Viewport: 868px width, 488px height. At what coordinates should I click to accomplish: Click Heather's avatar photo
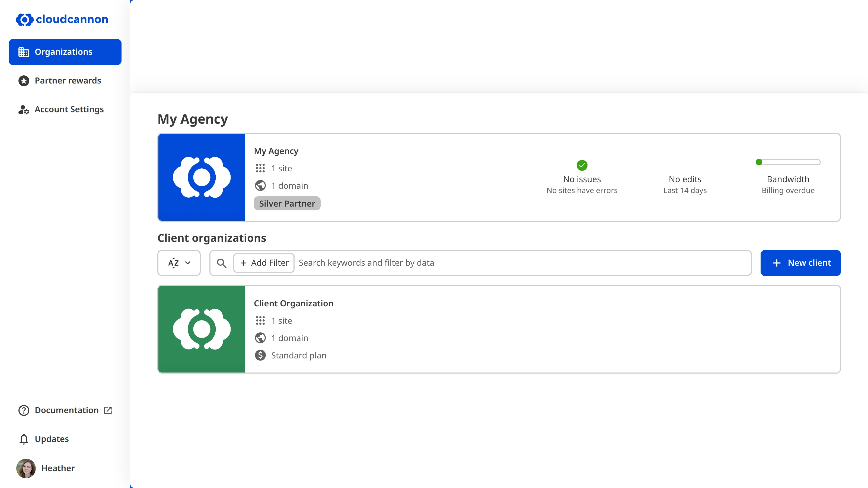click(x=26, y=468)
